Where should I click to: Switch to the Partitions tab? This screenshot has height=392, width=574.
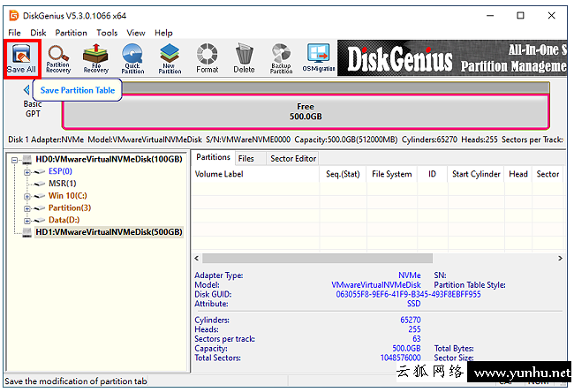point(213,157)
